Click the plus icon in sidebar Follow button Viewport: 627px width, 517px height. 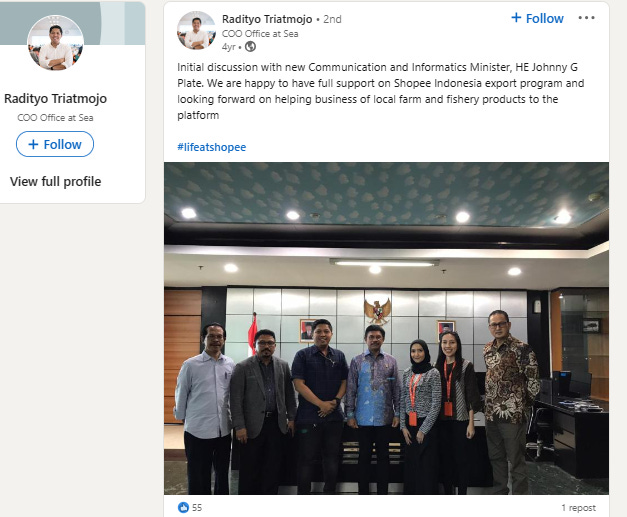[x=34, y=144]
